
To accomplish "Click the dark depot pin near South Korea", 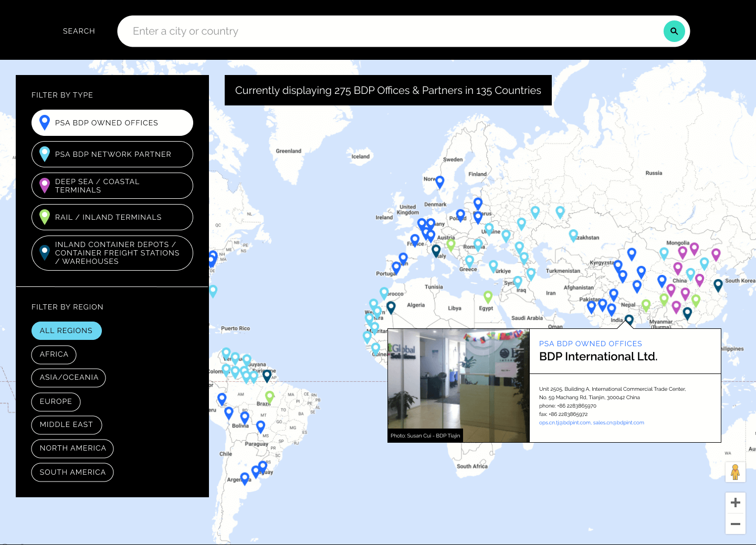I will pos(718,285).
